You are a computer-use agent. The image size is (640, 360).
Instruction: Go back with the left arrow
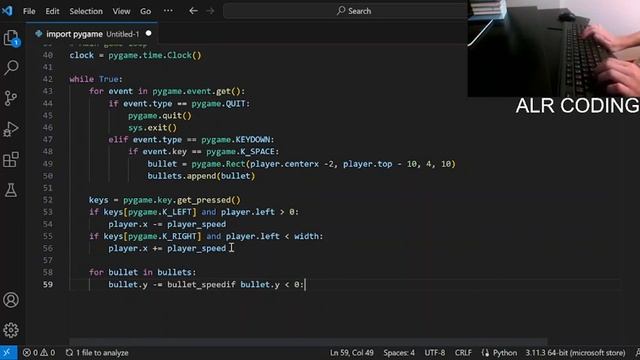[x=193, y=11]
